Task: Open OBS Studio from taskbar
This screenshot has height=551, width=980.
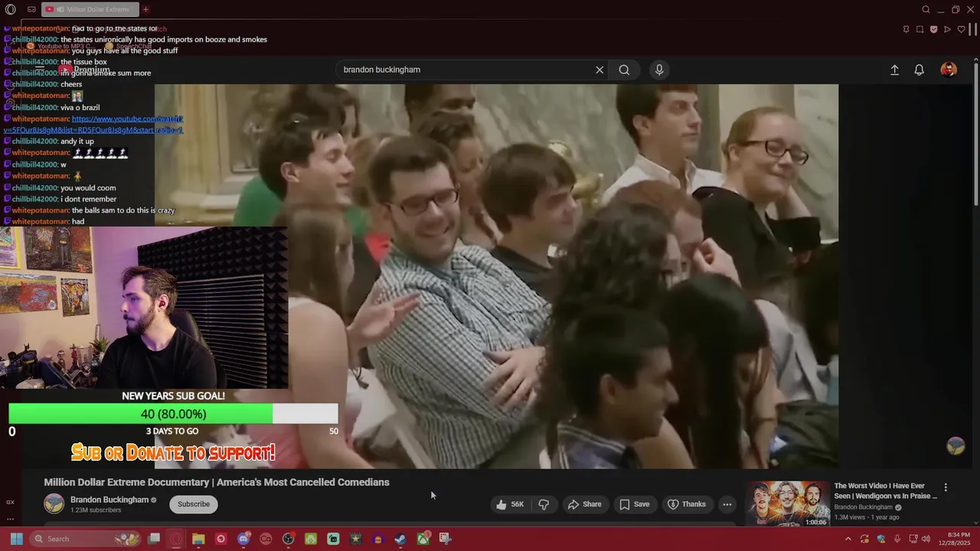Action: tap(289, 539)
